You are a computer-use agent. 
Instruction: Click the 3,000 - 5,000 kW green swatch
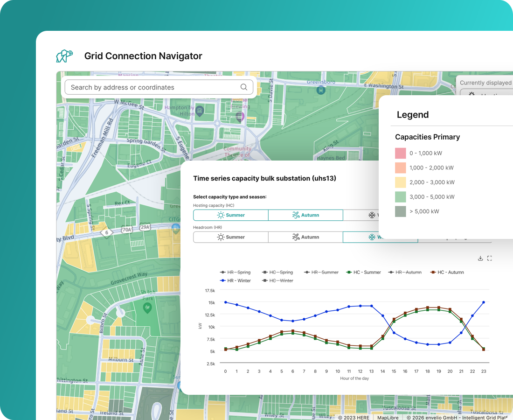[401, 197]
